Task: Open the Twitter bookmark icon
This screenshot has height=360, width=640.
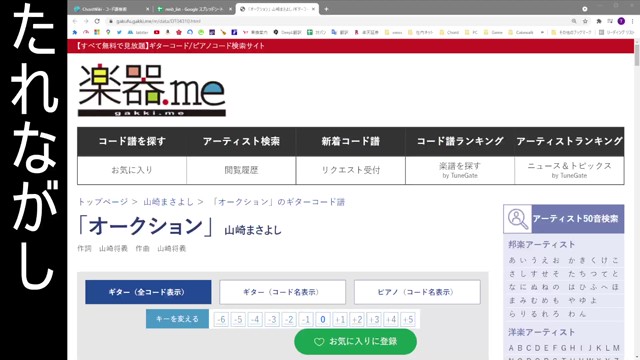Action: click(119, 32)
